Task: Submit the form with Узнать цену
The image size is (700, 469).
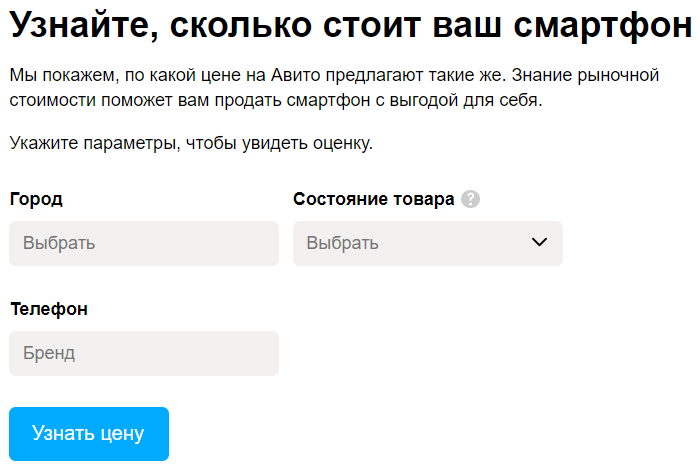Action: 89,434
